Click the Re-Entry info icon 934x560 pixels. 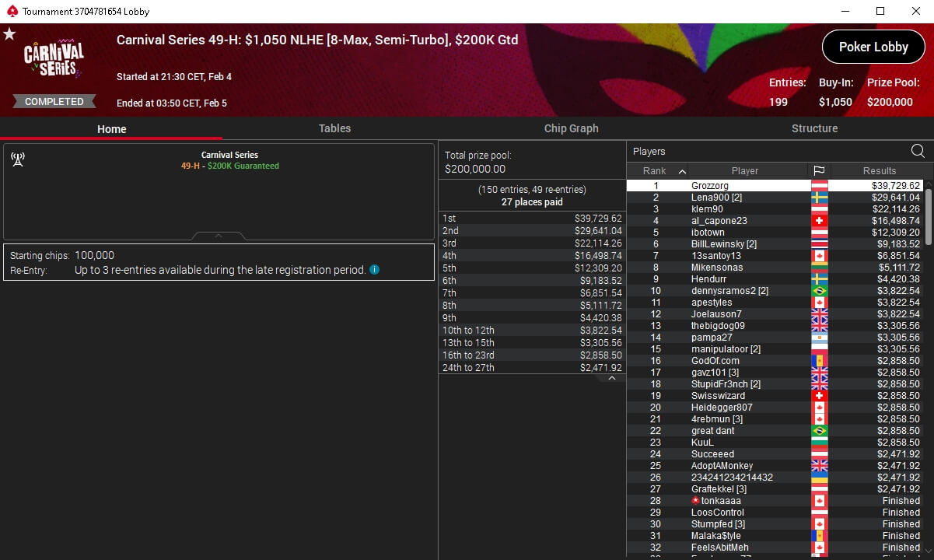coord(375,270)
